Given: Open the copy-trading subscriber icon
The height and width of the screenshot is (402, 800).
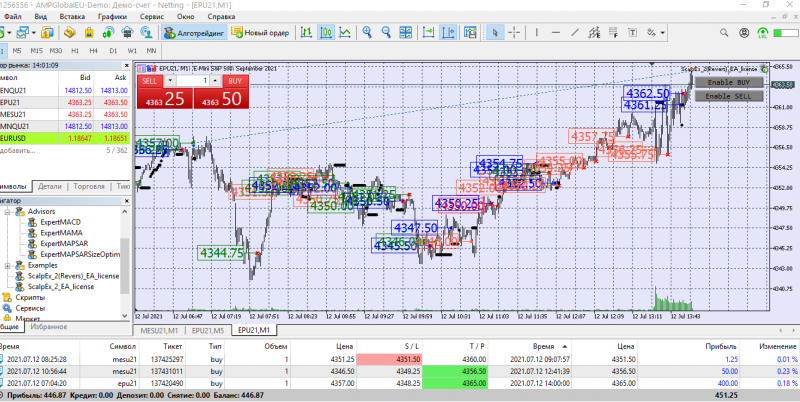Looking at the screenshot, I should pyautogui.click(x=146, y=33).
